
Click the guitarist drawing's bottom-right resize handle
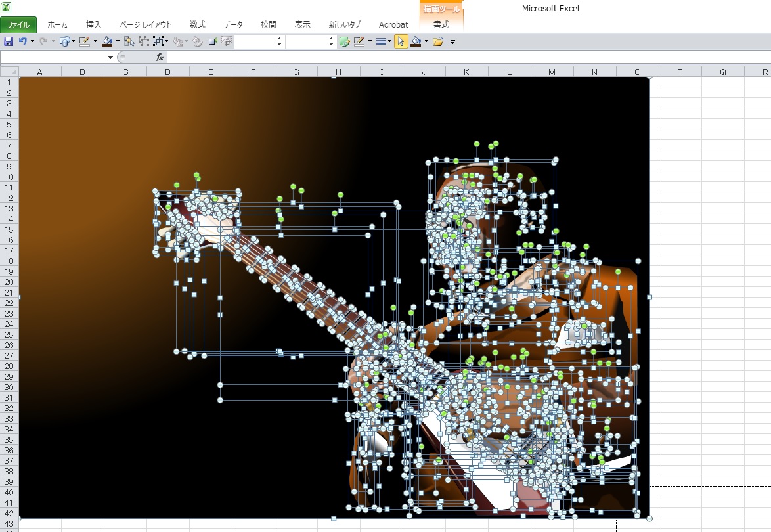coord(650,518)
